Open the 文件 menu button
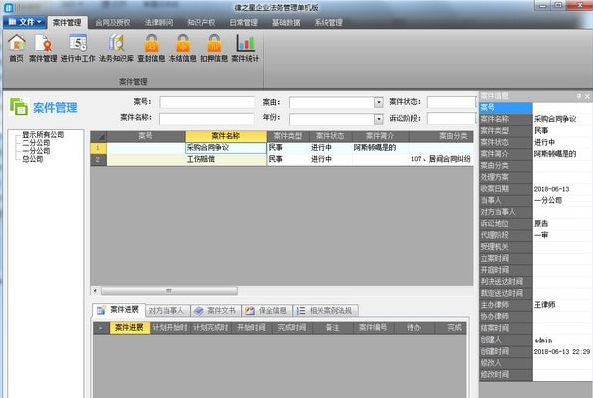 click(x=25, y=22)
